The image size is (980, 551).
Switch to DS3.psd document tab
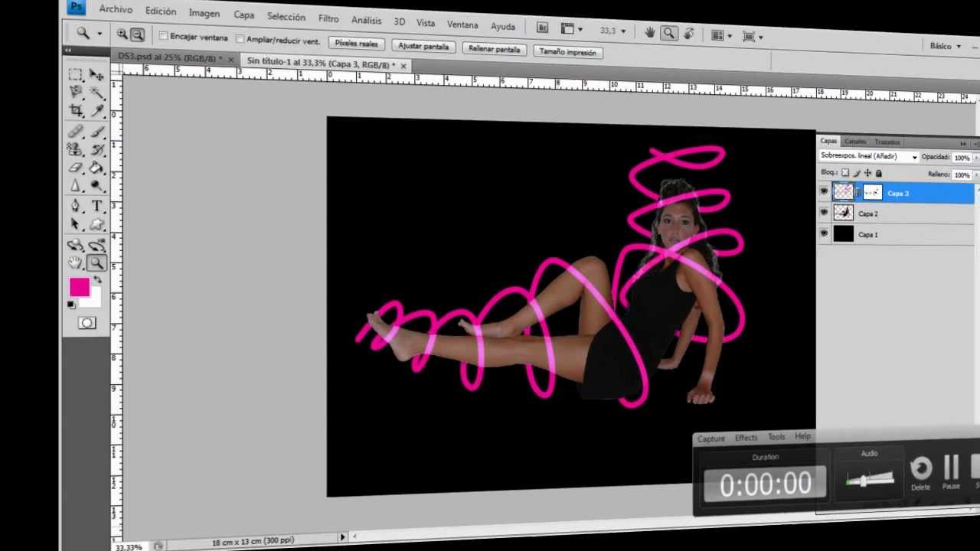[169, 57]
